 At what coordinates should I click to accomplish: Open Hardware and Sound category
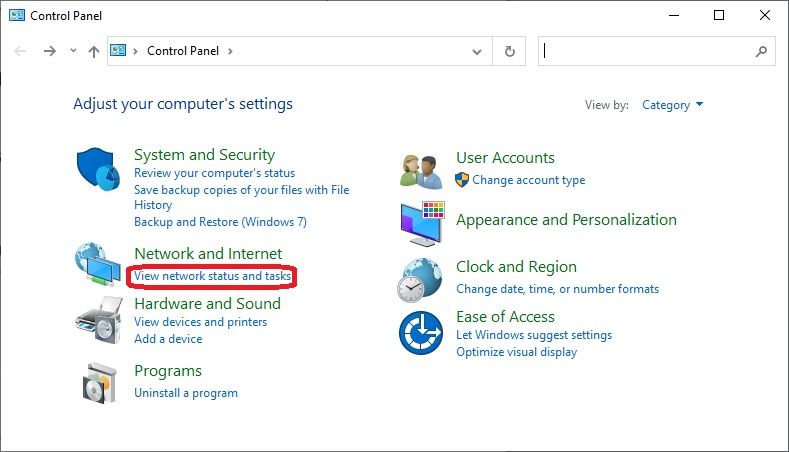[x=207, y=304]
